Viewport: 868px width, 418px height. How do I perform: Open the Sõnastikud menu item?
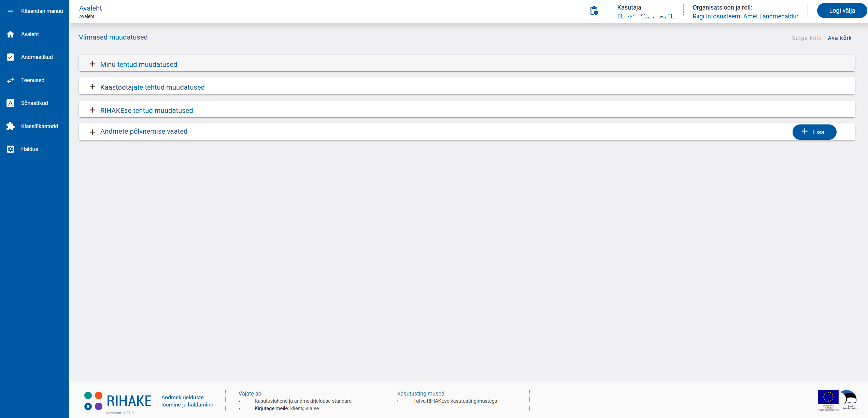[34, 103]
